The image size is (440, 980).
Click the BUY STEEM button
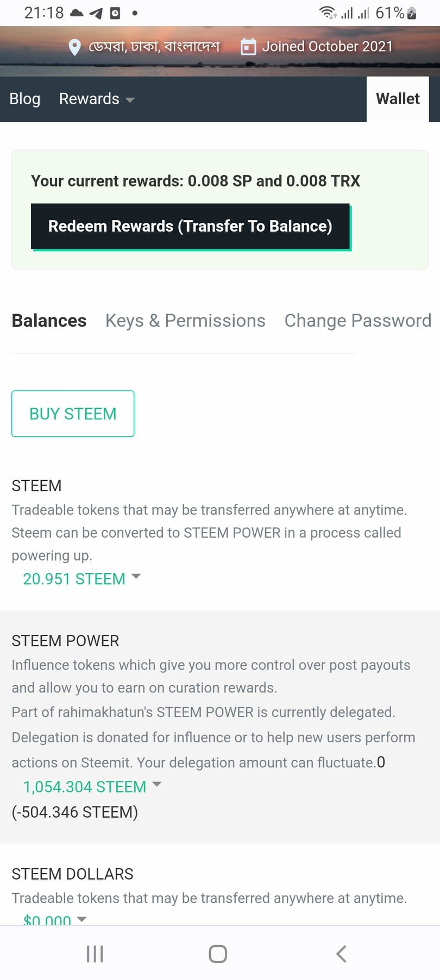pyautogui.click(x=73, y=413)
